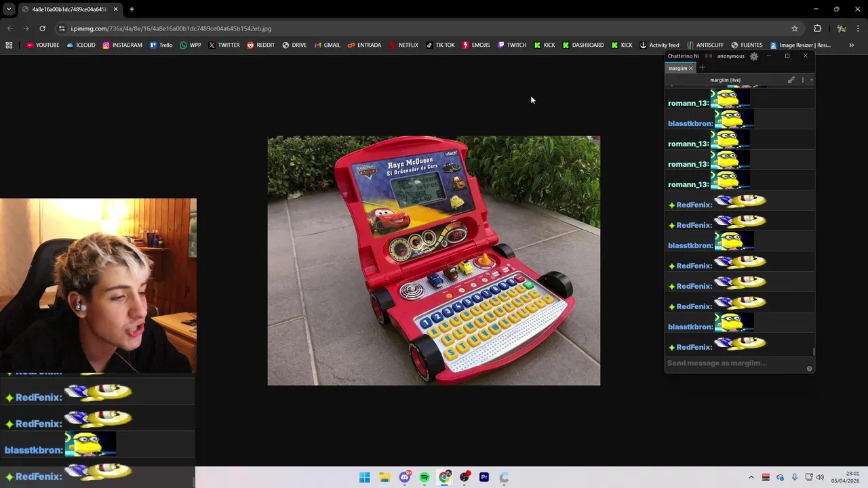Open the DASHBOARD bookmark
Image resolution: width=868 pixels, height=488 pixels.
click(583, 45)
